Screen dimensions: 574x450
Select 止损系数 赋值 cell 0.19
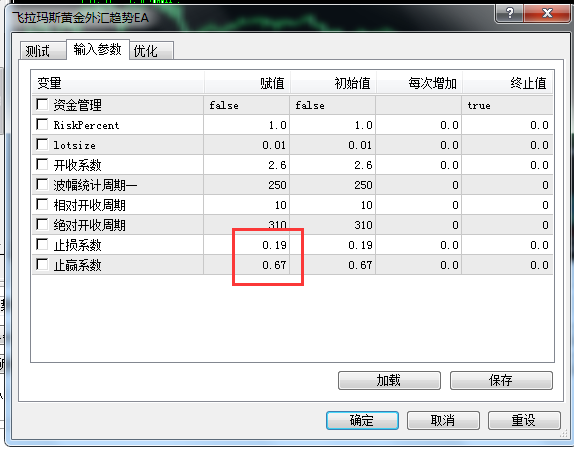246,245
